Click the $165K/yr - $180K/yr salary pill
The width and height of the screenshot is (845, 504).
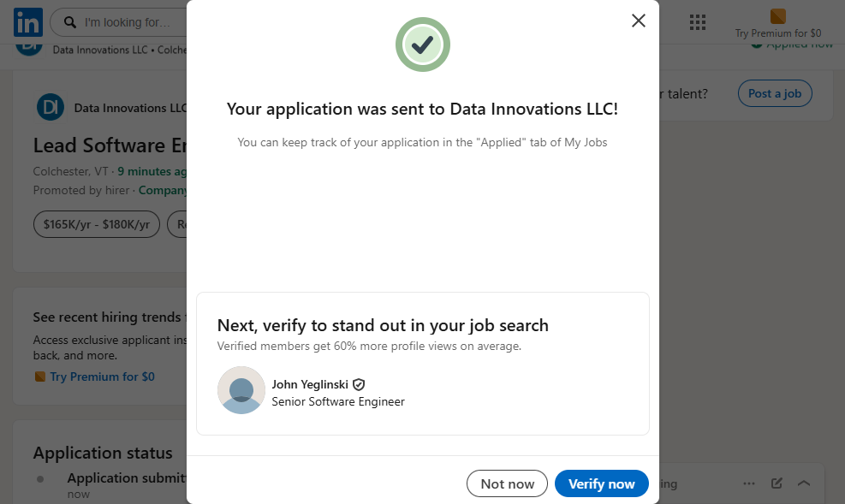(x=97, y=224)
